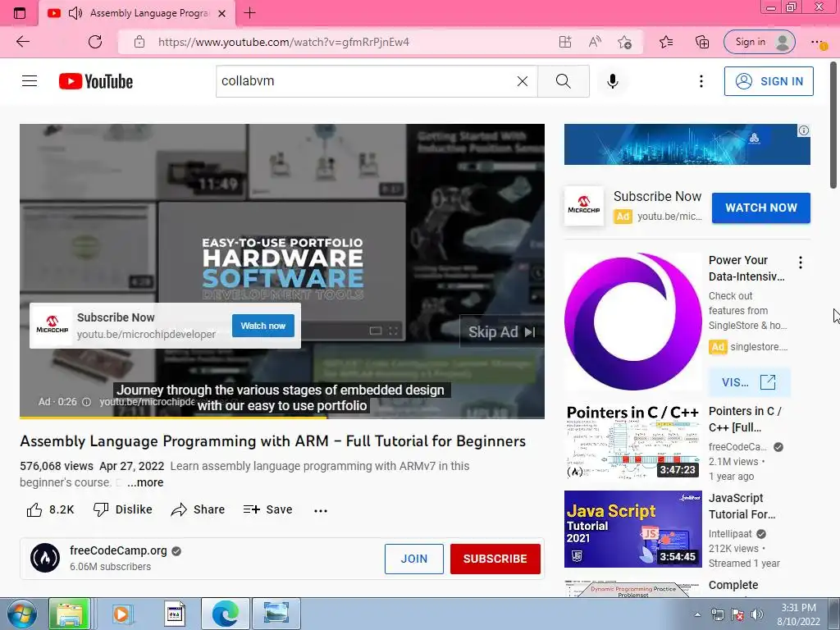Open YouTube settings three-dot menu

point(701,81)
